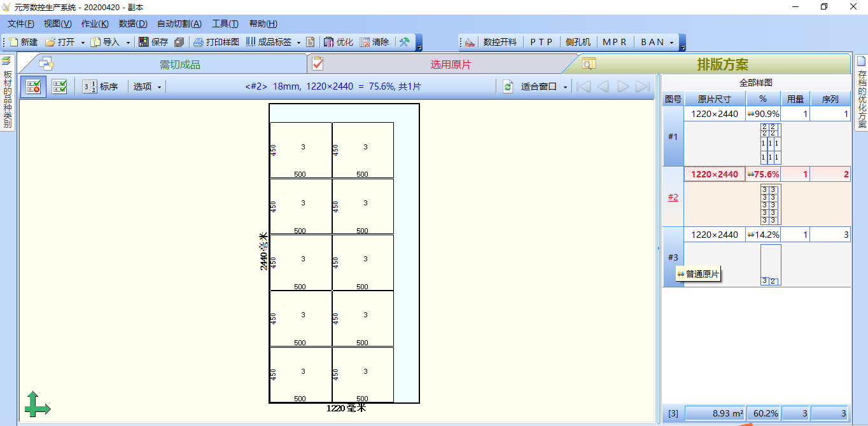Click the M P R button
Screen dimensions: 868x426
coord(614,42)
